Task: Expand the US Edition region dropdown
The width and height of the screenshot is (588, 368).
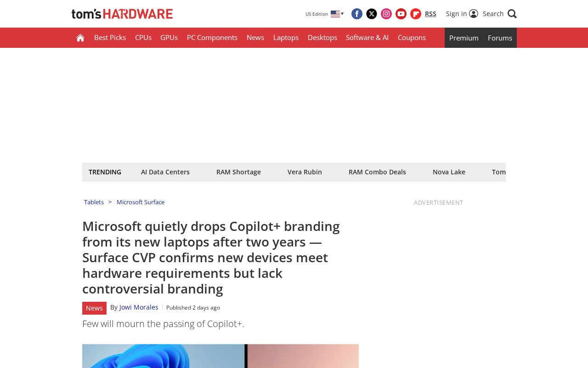Action: click(x=325, y=14)
